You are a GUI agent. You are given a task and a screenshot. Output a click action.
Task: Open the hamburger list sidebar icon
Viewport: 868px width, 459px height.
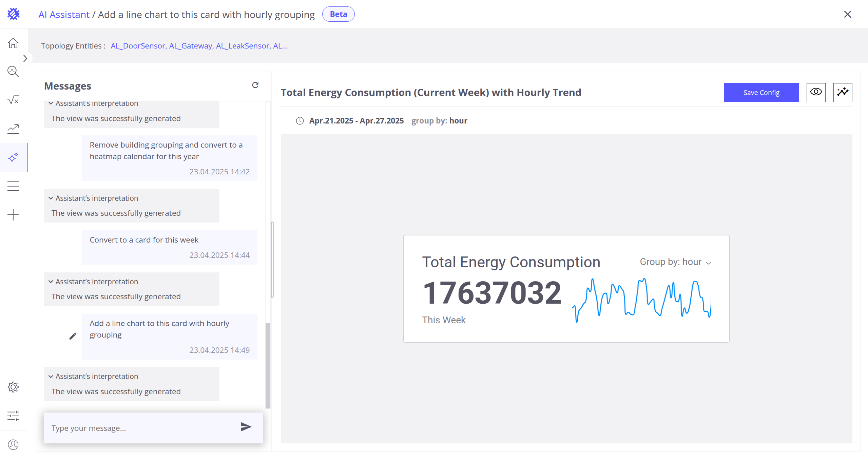tap(13, 186)
